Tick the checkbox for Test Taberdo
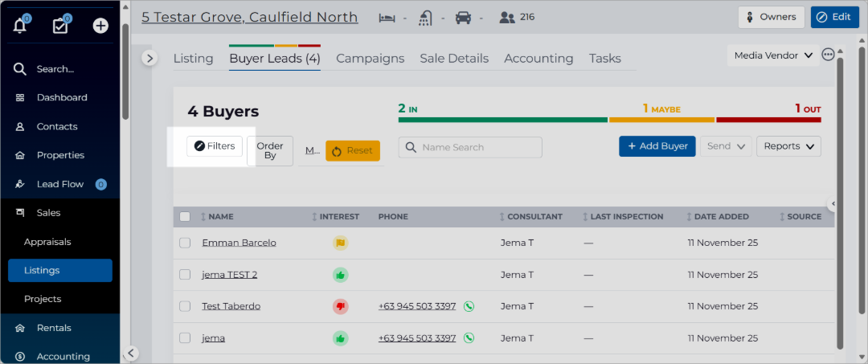This screenshot has width=868, height=364. click(185, 306)
